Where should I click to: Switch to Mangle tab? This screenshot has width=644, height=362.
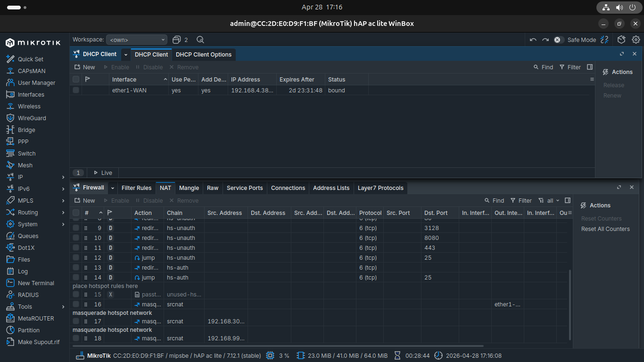[189, 188]
